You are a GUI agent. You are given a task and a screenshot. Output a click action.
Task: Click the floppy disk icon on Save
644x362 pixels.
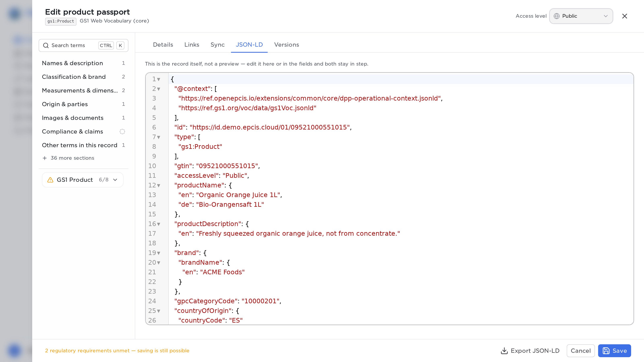[x=606, y=351]
